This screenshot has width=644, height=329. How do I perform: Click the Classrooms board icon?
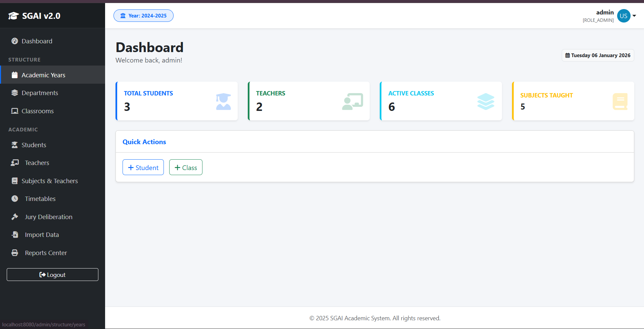[x=14, y=111]
